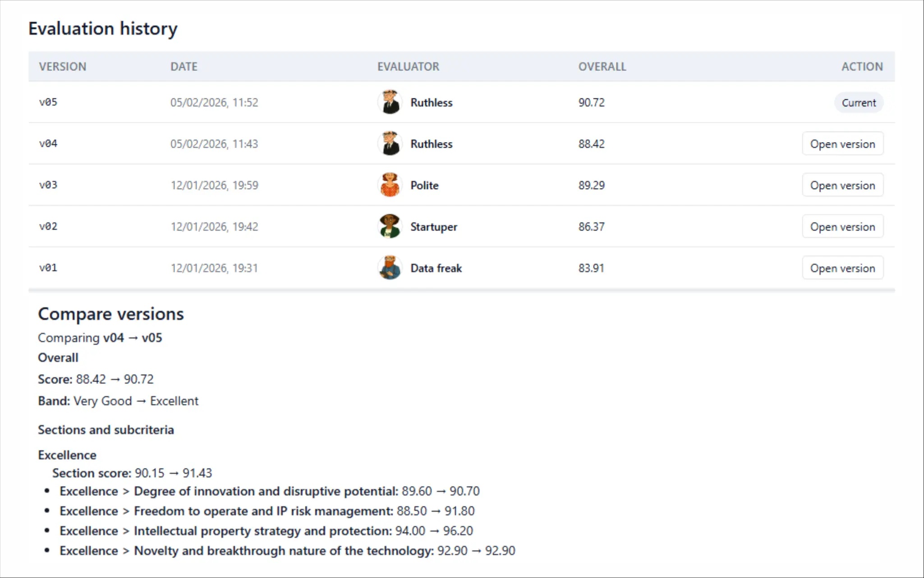
Task: Click the Score 88.42 → 90.72 line
Action: click(x=96, y=379)
